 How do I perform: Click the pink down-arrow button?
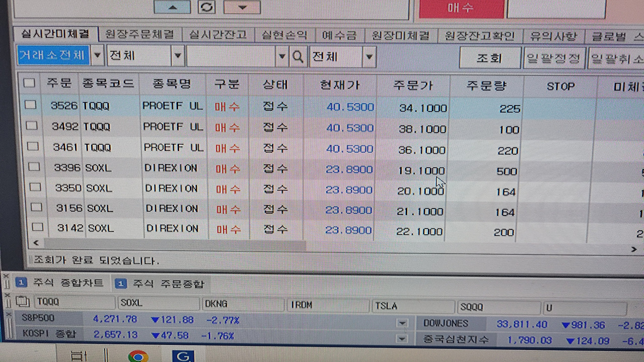pos(242,7)
